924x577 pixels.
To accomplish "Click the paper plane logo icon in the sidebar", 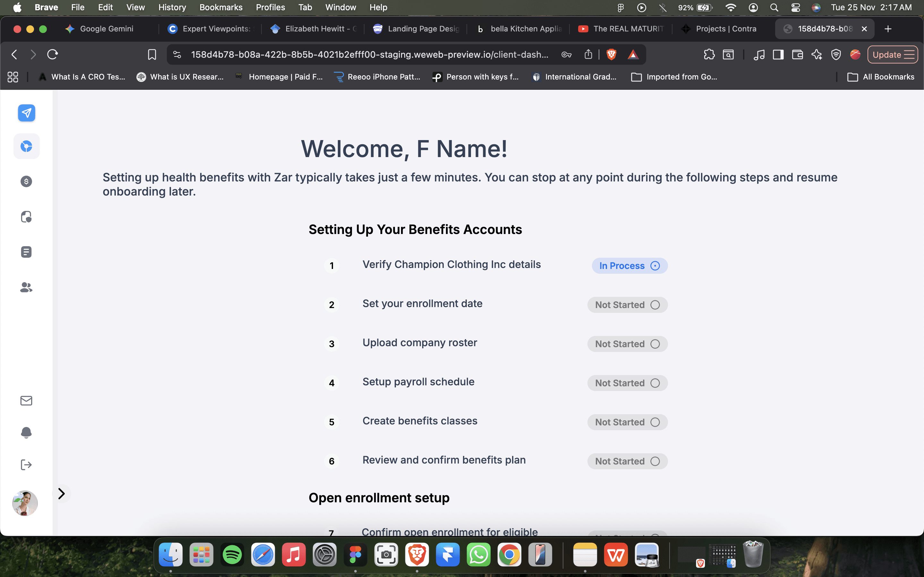I will click(26, 113).
